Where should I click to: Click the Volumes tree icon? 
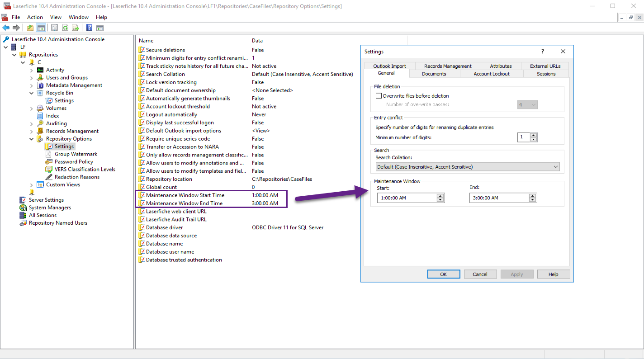click(x=40, y=109)
